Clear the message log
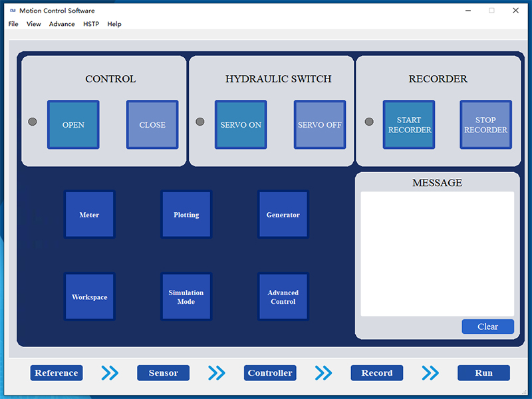532x399 pixels. [x=487, y=327]
